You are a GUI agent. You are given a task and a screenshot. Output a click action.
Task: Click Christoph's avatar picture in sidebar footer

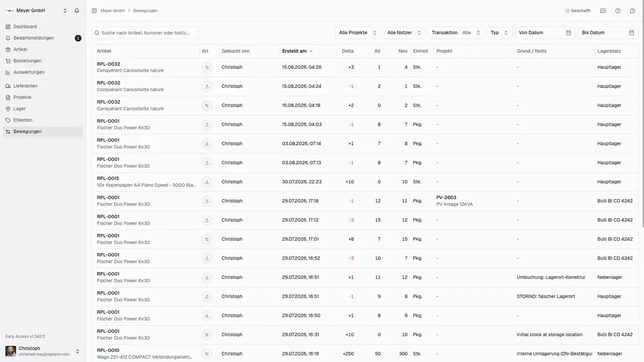[11, 351]
